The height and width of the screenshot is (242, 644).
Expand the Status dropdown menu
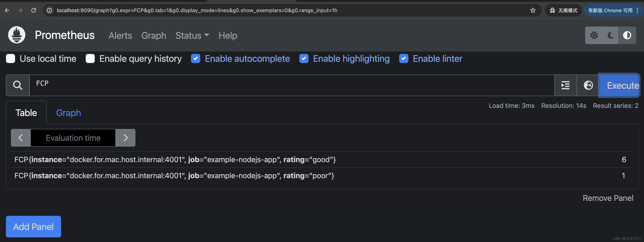[x=192, y=35]
